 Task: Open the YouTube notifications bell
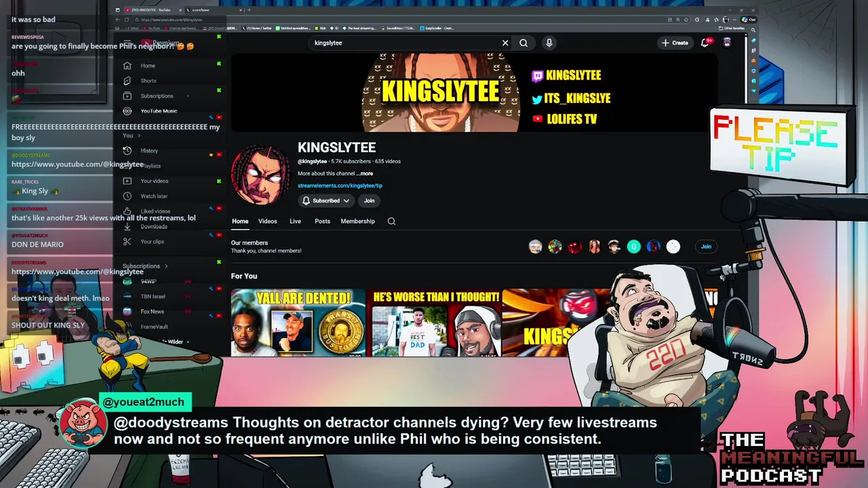click(706, 42)
